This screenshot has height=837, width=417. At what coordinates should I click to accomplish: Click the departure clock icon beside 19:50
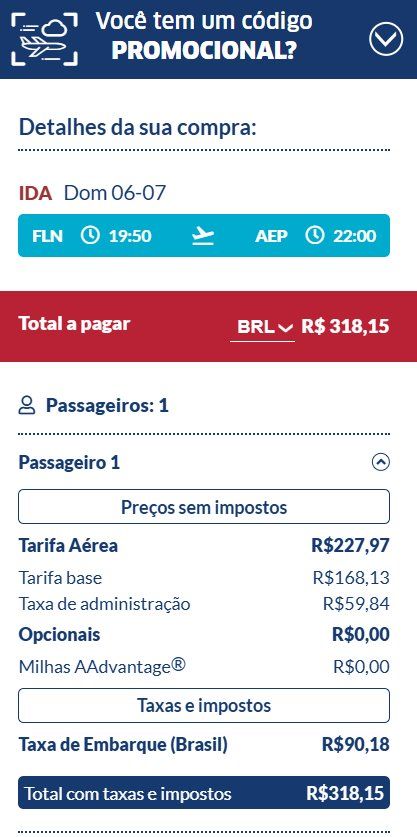click(90, 235)
